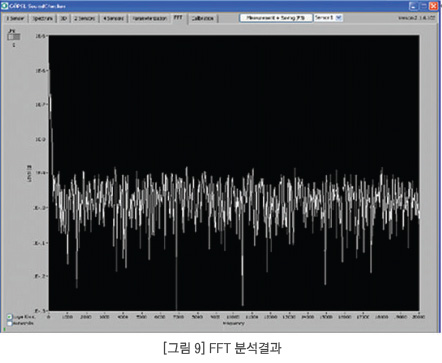Maximize the SoundChecker window
The height and width of the screenshot is (363, 442).
[x=423, y=6]
